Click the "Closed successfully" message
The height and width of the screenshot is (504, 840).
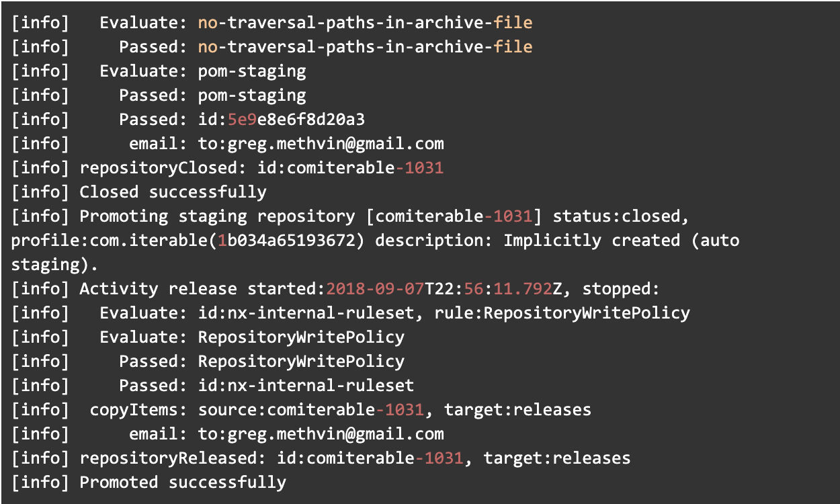tap(173, 192)
